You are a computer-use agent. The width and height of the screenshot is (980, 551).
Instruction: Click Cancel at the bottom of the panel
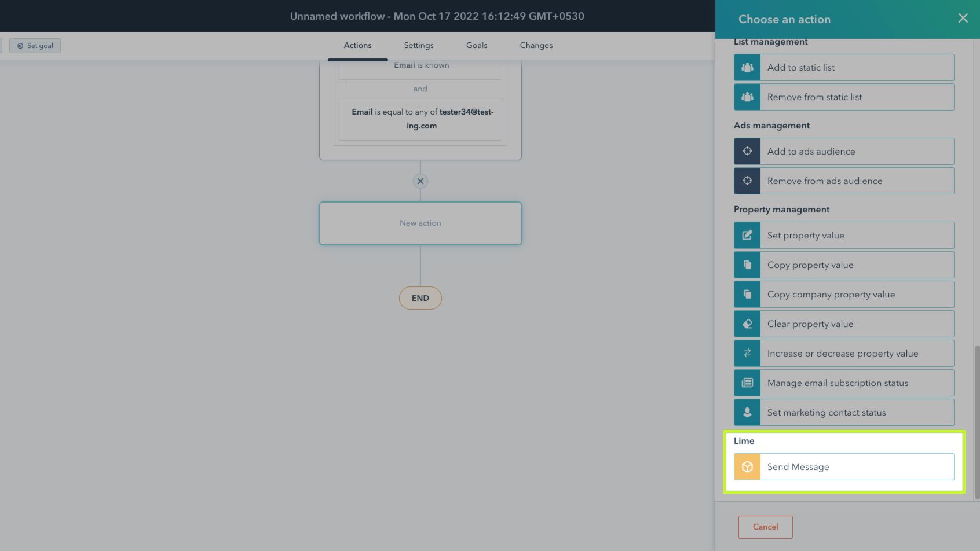coord(765,527)
